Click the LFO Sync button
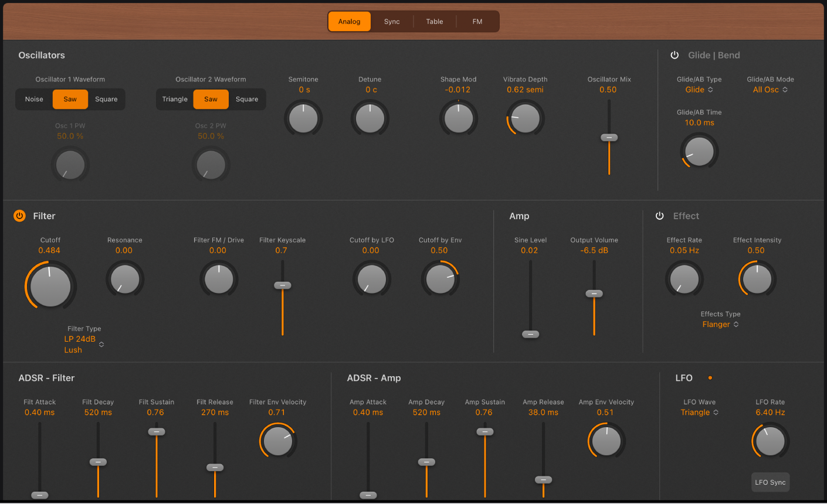827x504 pixels. (x=770, y=482)
